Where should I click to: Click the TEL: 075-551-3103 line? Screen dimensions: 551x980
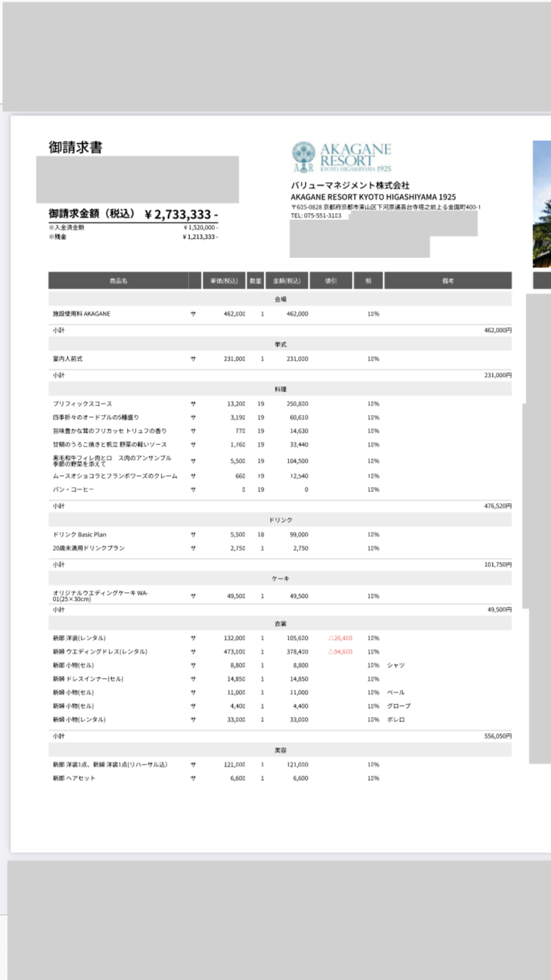317,215
